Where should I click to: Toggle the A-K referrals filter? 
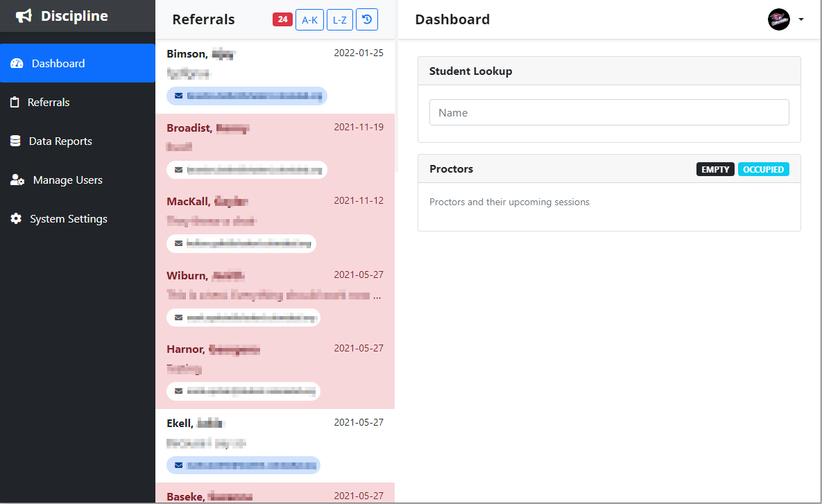[x=309, y=20]
